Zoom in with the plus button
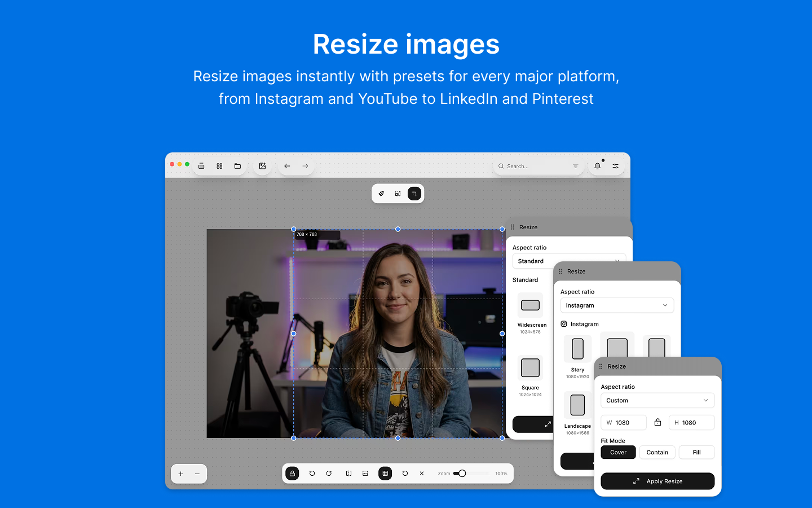This screenshot has height=508, width=812. pos(180,474)
